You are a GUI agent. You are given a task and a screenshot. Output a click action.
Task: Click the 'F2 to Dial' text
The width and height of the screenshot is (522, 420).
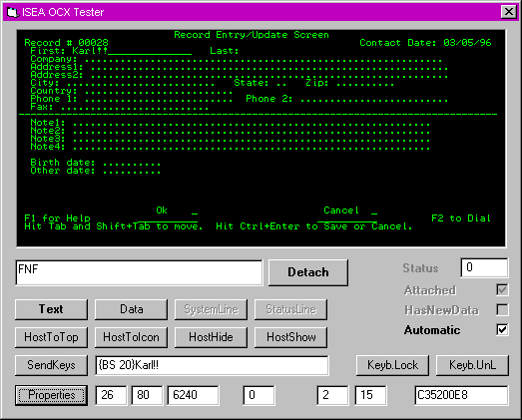pos(461,218)
